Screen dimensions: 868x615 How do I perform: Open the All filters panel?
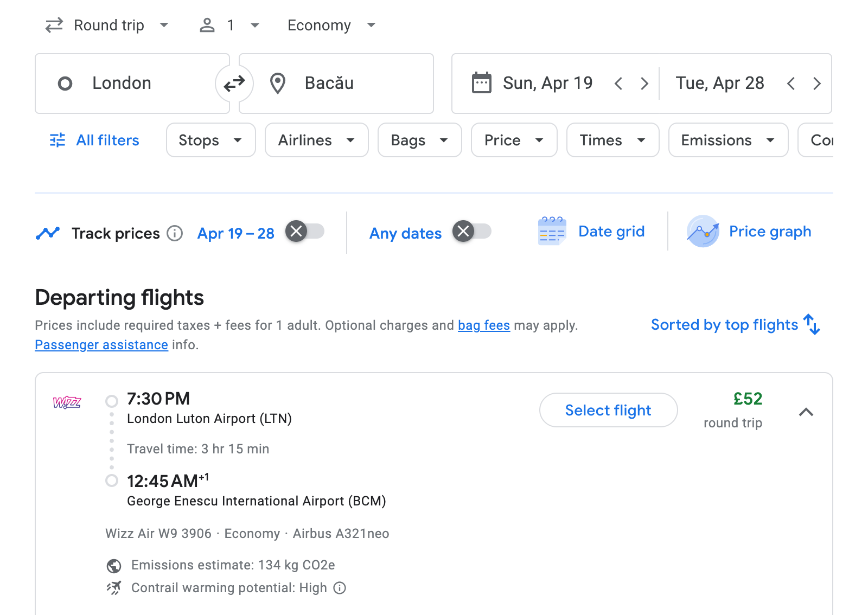point(93,140)
